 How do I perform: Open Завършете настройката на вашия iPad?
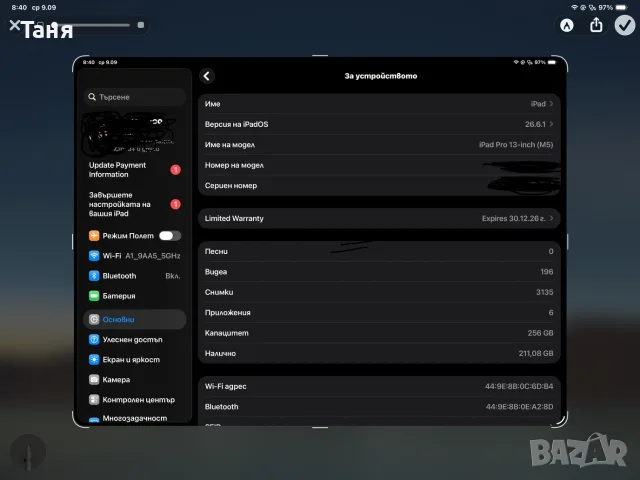[x=135, y=204]
